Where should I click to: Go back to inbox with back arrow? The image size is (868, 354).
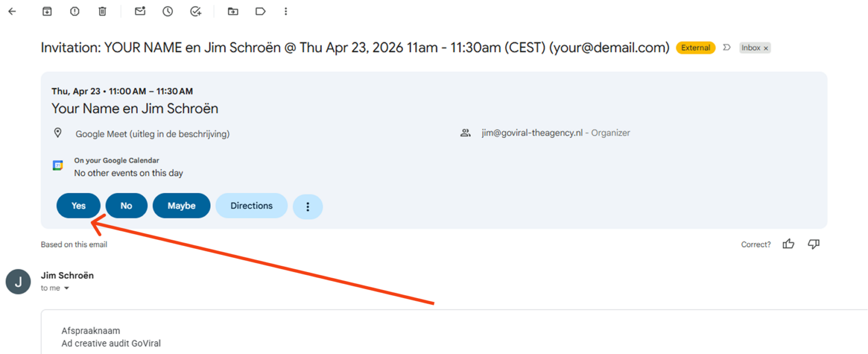(12, 11)
